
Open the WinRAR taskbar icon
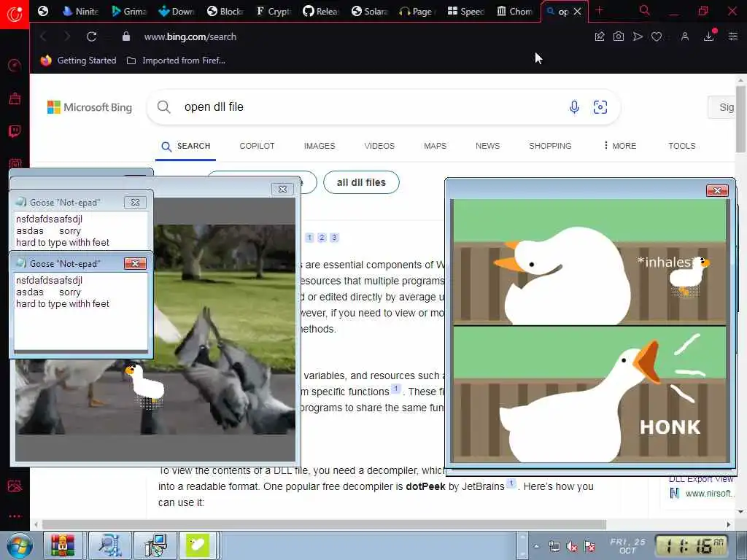coord(63,545)
